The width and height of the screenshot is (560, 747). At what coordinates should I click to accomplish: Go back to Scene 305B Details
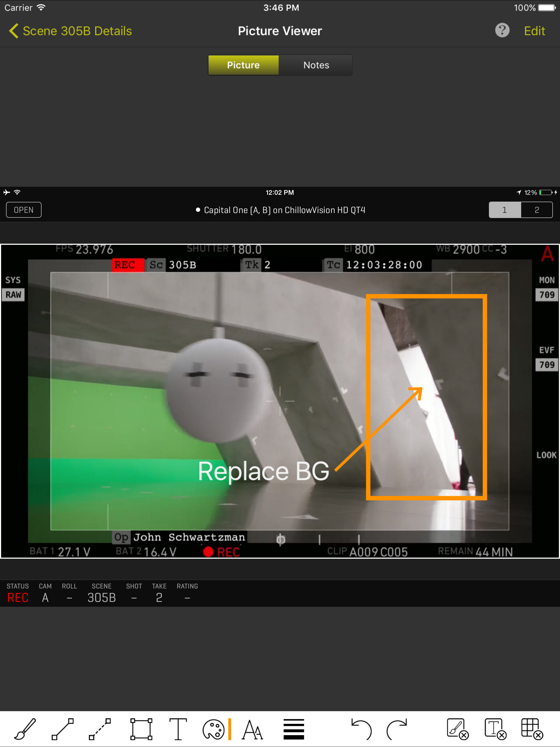(70, 31)
